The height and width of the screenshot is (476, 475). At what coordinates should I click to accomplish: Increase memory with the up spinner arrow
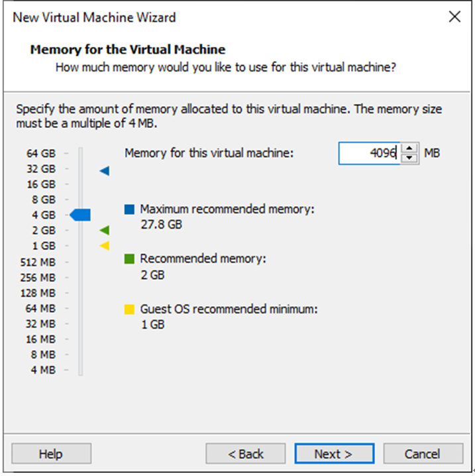pos(410,149)
